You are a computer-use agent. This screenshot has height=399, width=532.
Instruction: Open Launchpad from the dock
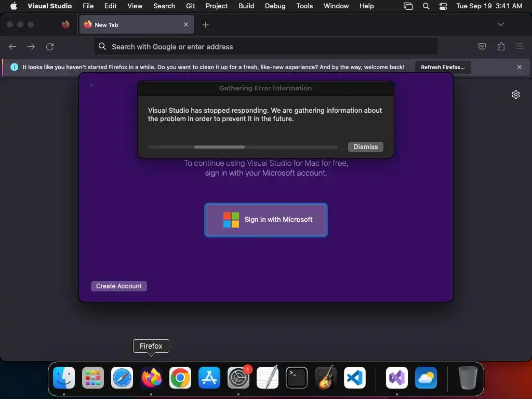pyautogui.click(x=93, y=378)
